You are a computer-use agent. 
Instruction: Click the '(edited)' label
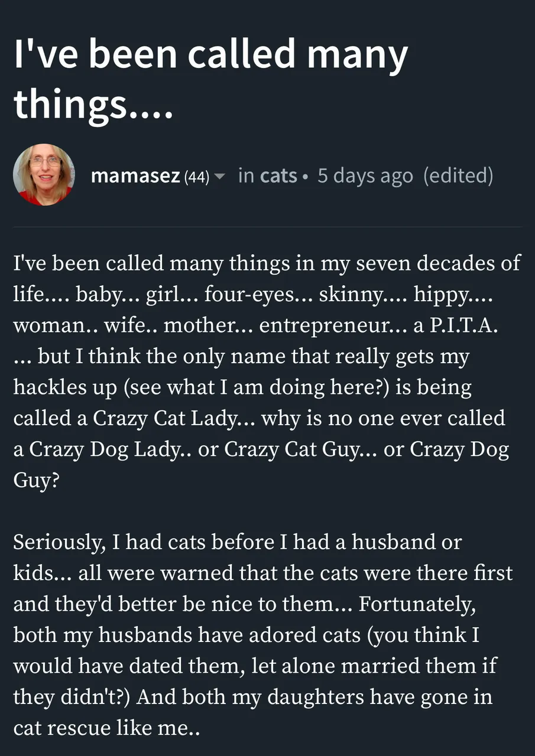458,176
